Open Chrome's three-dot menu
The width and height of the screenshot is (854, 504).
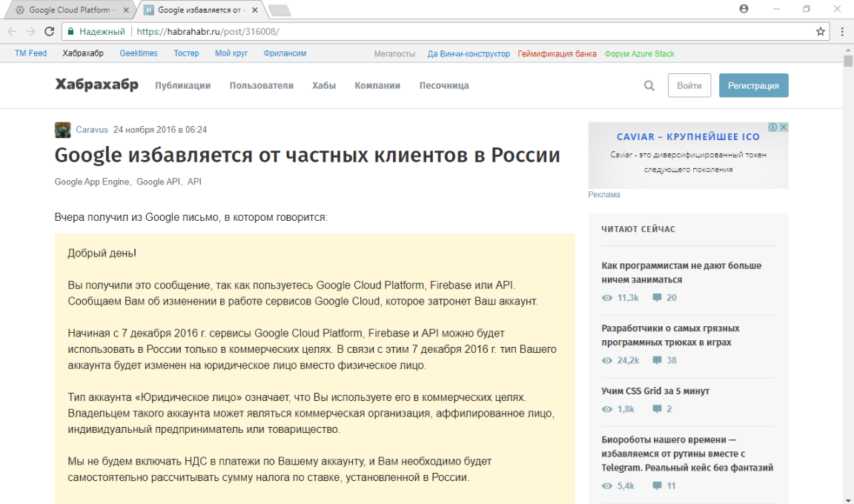tap(842, 32)
